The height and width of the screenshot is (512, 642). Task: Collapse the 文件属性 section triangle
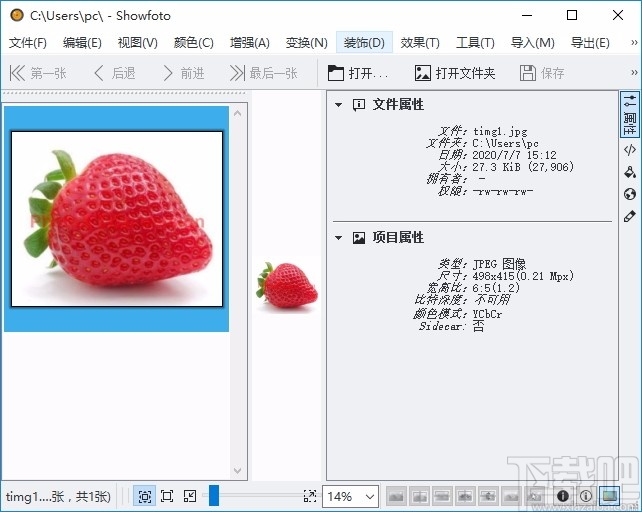pos(338,105)
